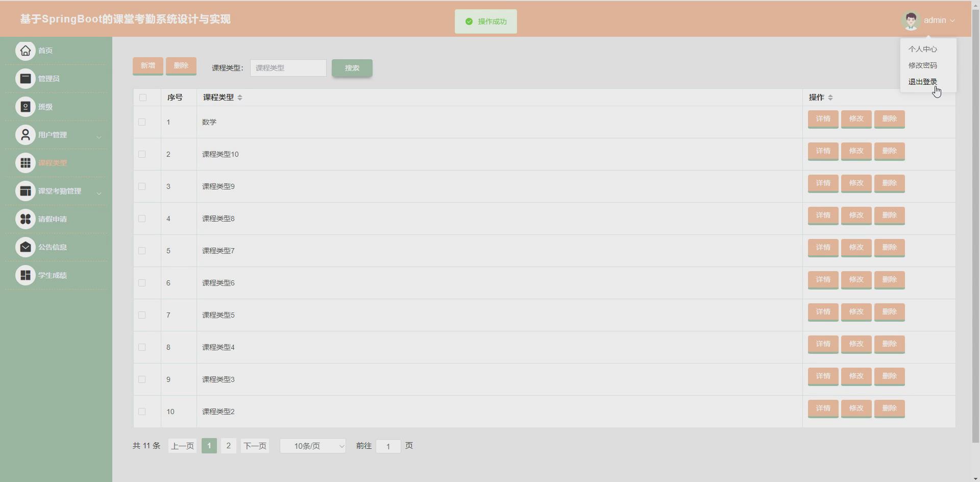Click the 班级 sidebar icon
The width and height of the screenshot is (980, 482).
pos(26,107)
